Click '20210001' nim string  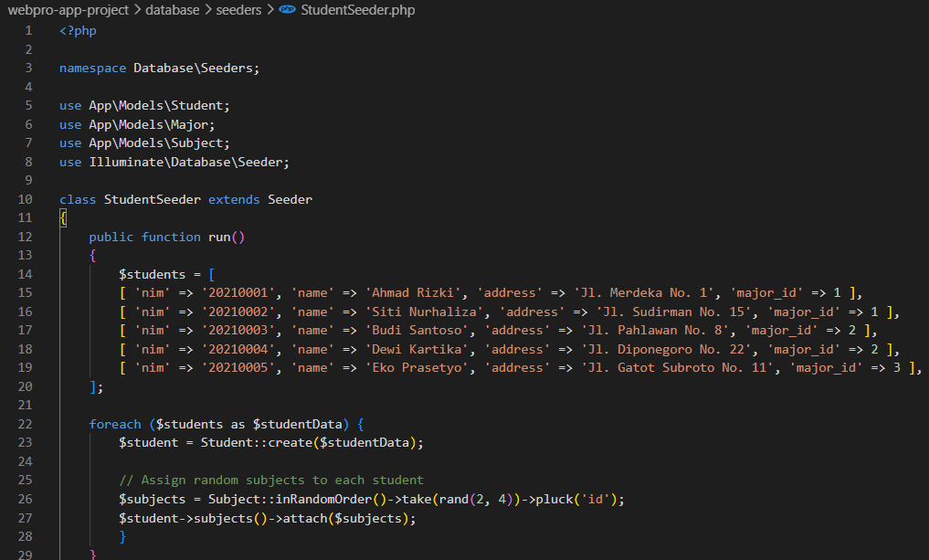pos(238,292)
